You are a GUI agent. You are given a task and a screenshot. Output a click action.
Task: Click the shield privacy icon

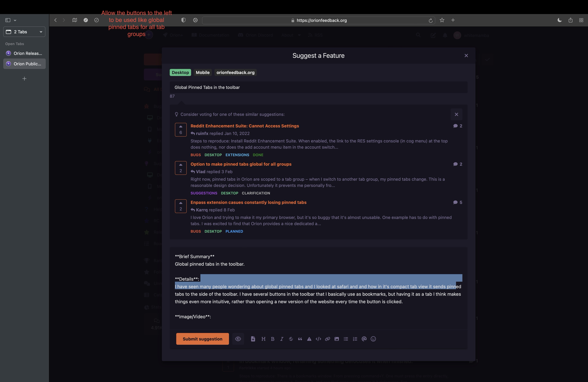pyautogui.click(x=183, y=20)
